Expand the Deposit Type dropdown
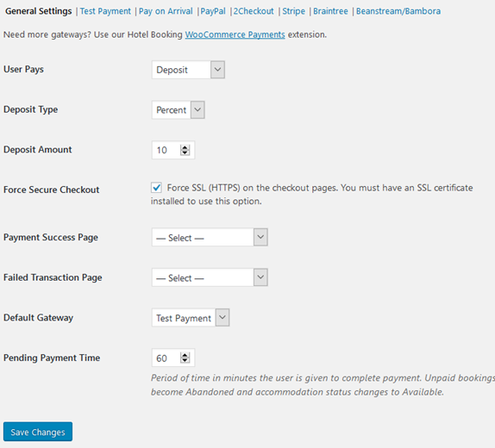This screenshot has width=495, height=448. (179, 109)
